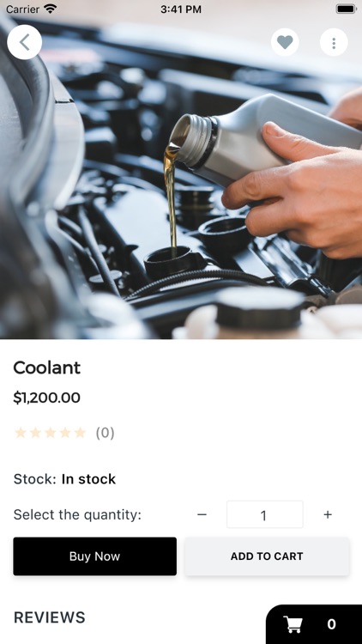Tap the Buy Now button
This screenshot has height=644, width=362.
(x=95, y=556)
